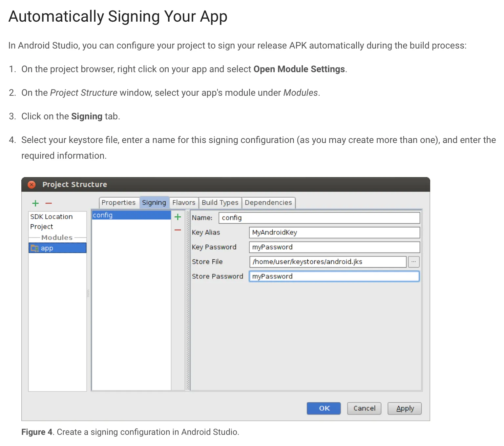This screenshot has height=446, width=504.
Task: Click the Modules section label in sidebar
Action: coord(57,237)
